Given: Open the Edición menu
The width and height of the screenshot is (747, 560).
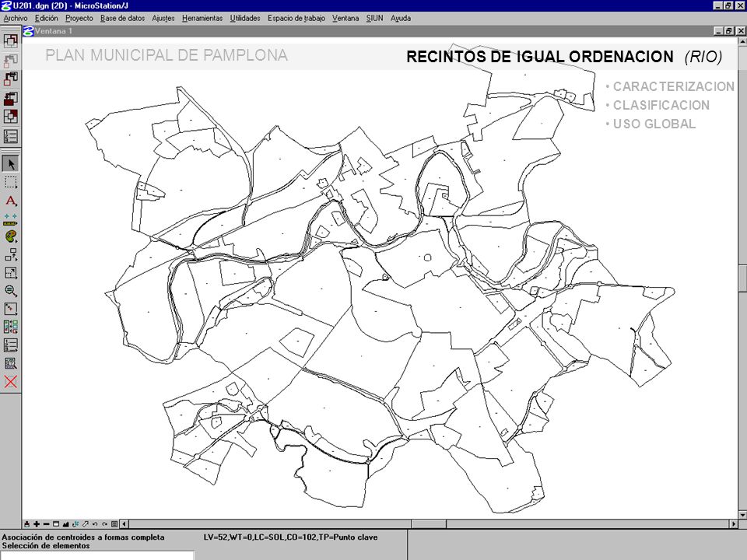Looking at the screenshot, I should tap(46, 18).
